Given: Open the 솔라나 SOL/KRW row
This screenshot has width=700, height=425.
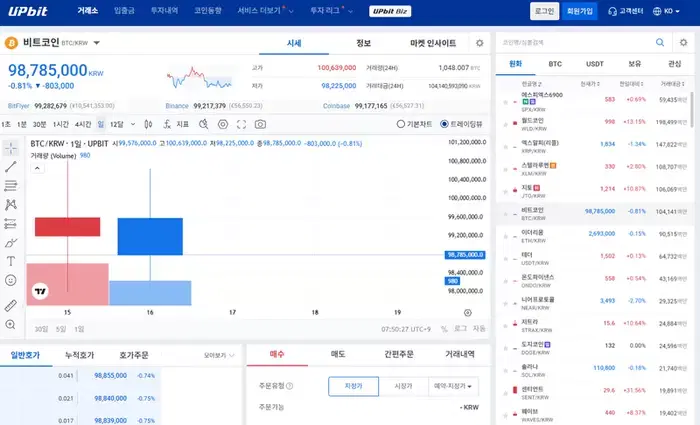Looking at the screenshot, I should [595, 371].
